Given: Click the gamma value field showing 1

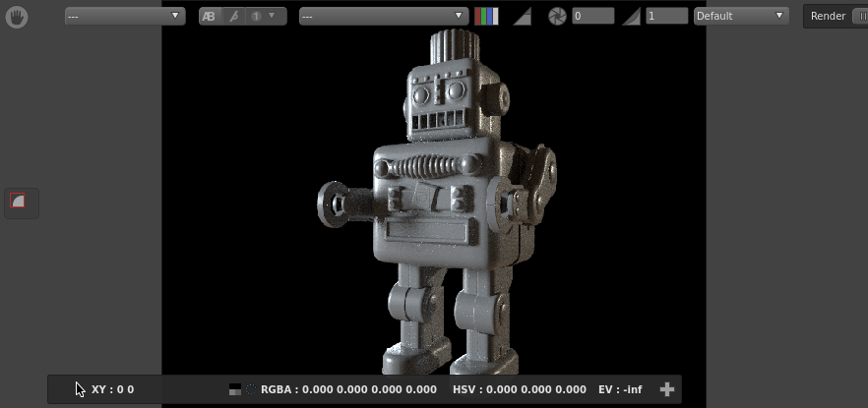Looking at the screenshot, I should coord(666,17).
